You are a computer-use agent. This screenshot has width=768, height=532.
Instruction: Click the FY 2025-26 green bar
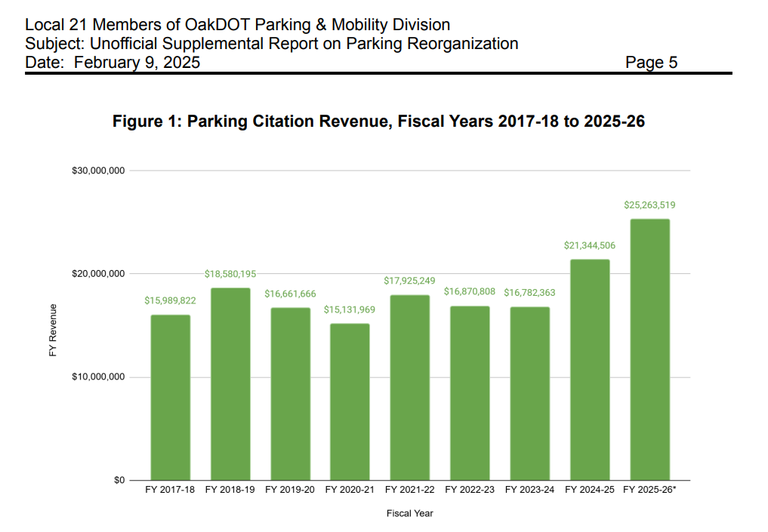pos(649,349)
